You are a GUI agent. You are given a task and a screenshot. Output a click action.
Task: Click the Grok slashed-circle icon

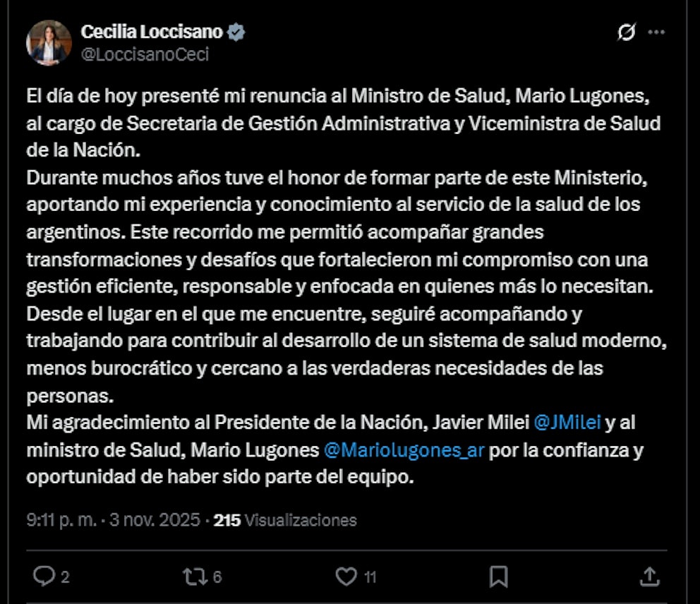coord(625,32)
